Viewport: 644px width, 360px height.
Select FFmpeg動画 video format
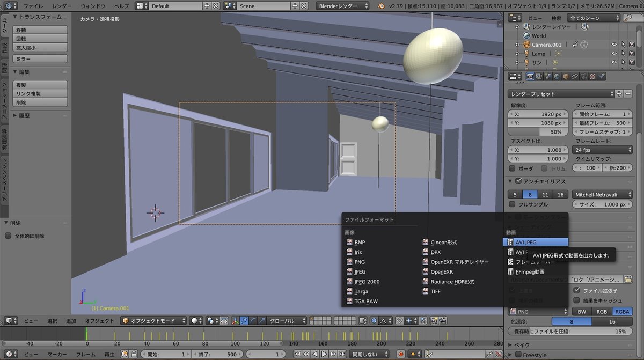pyautogui.click(x=529, y=271)
